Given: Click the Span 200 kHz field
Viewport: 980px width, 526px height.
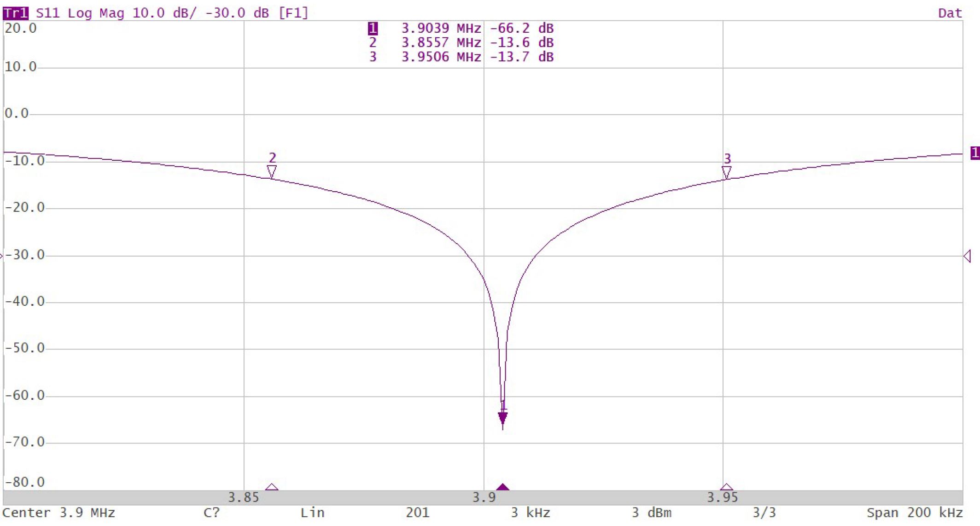Looking at the screenshot, I should coord(914,513).
